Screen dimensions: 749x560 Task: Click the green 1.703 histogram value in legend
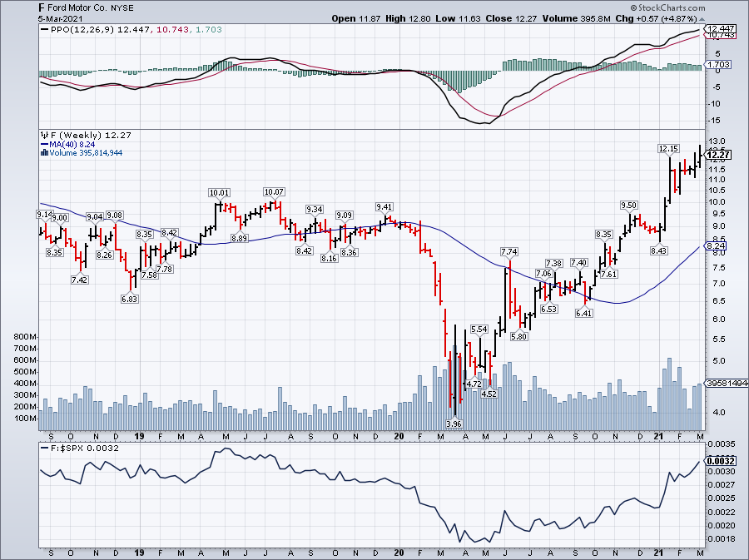[x=209, y=30]
